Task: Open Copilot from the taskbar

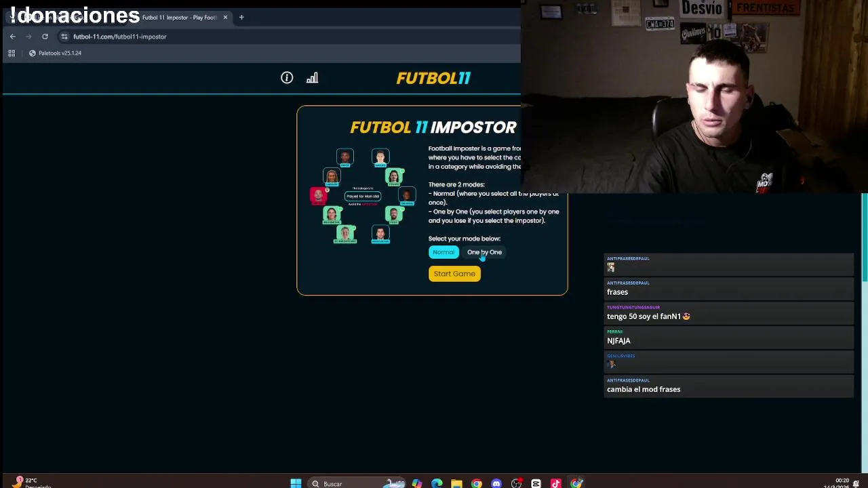Action: pyautogui.click(x=416, y=483)
